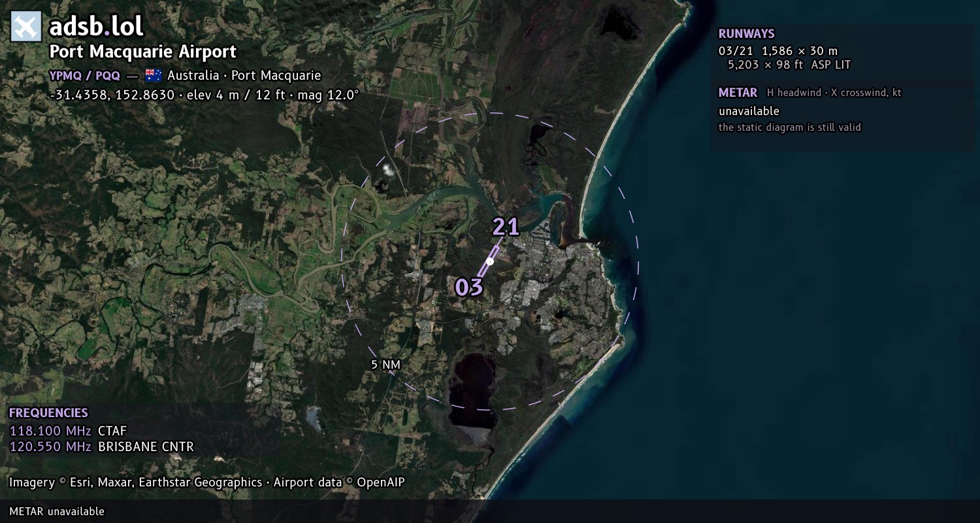The width and height of the screenshot is (980, 523).
Task: Click the 118.100 MHz CTAF frequency
Action: point(68,431)
